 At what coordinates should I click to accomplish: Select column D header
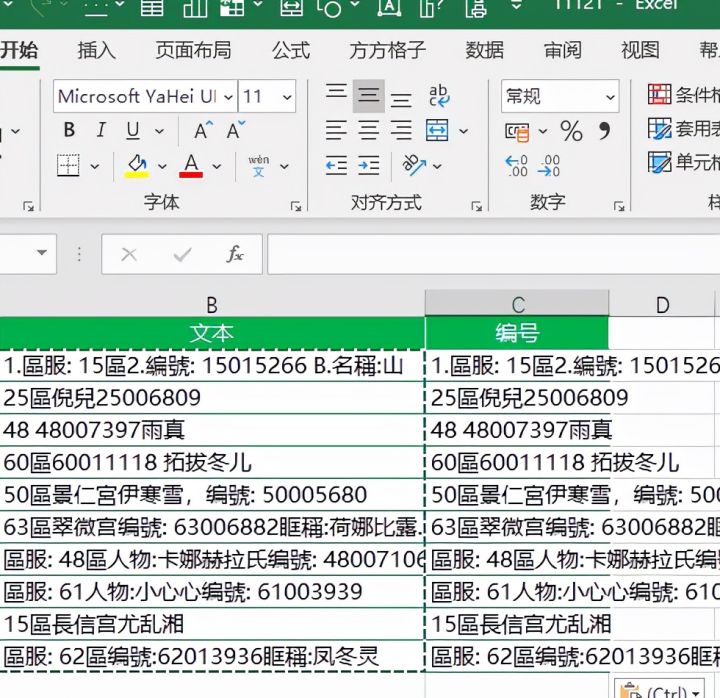click(x=662, y=304)
